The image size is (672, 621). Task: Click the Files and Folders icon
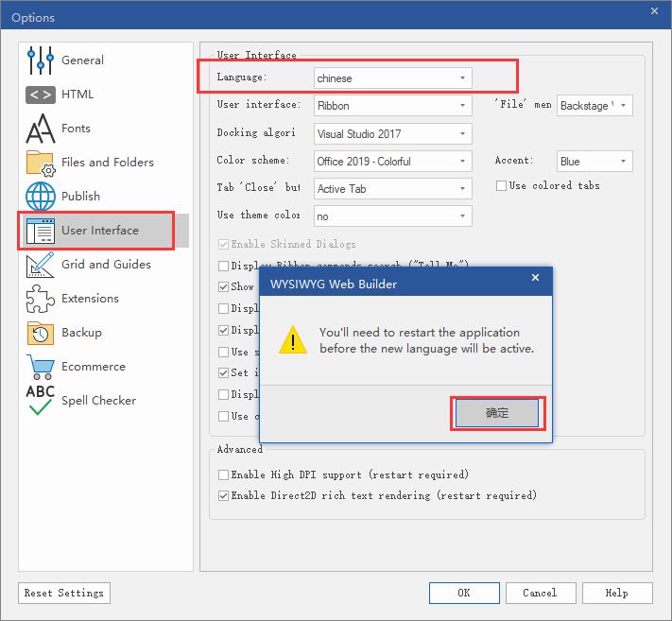pos(41,163)
